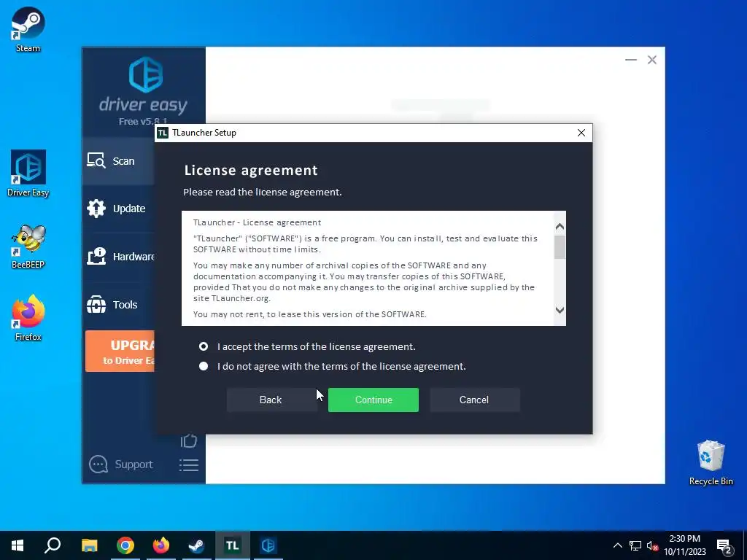Screen dimensions: 747x560
Task: Open Steam from the taskbar
Action: [196, 545]
